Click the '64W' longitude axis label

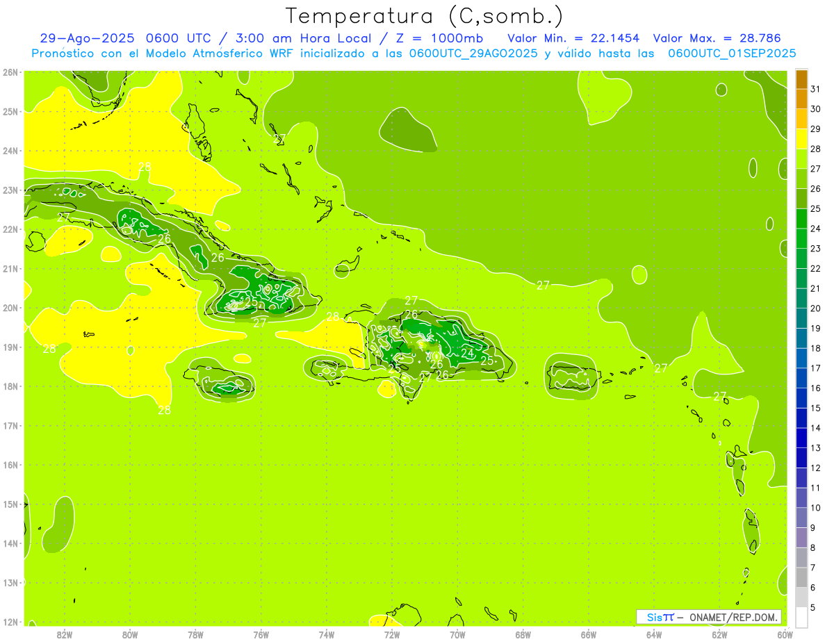[x=654, y=634]
